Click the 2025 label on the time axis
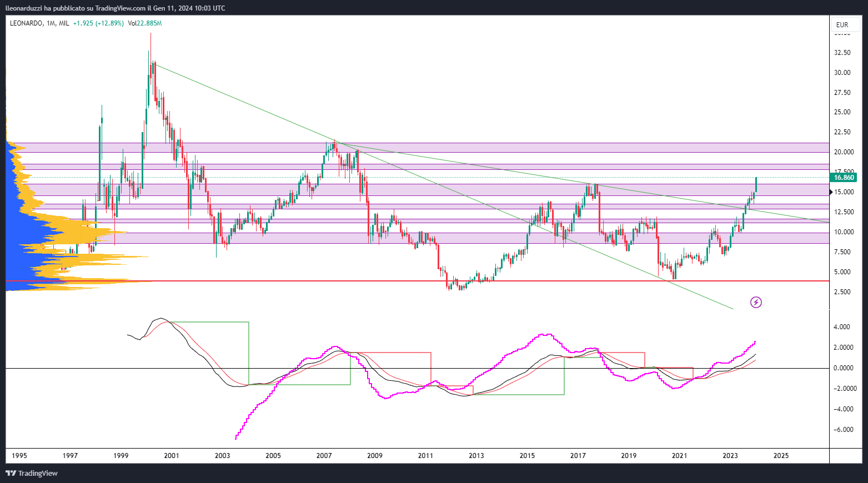The height and width of the screenshot is (483, 868). point(781,456)
